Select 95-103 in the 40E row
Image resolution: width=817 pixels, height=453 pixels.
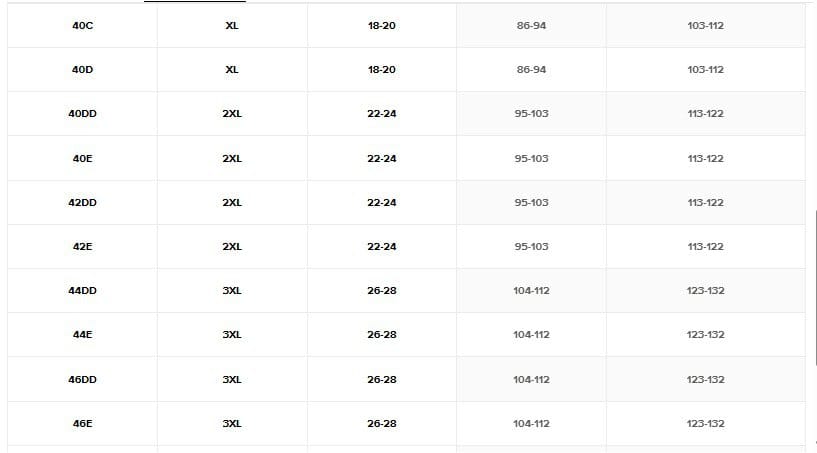coord(531,158)
